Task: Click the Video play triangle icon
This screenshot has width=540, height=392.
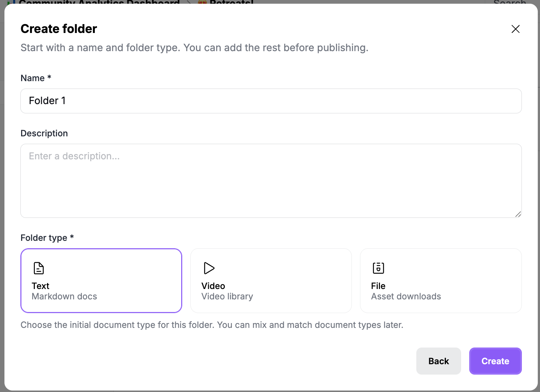Action: tap(209, 268)
